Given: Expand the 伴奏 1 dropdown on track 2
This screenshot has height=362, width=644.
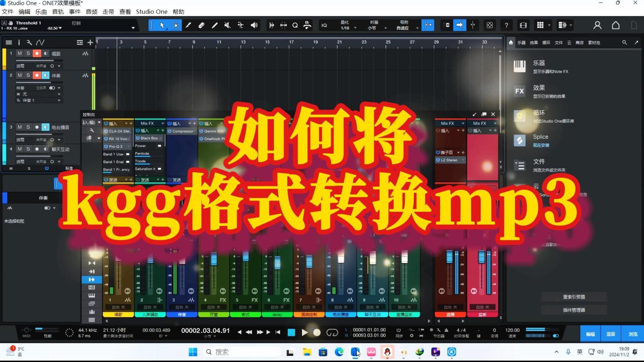Looking at the screenshot, I should pos(59,100).
